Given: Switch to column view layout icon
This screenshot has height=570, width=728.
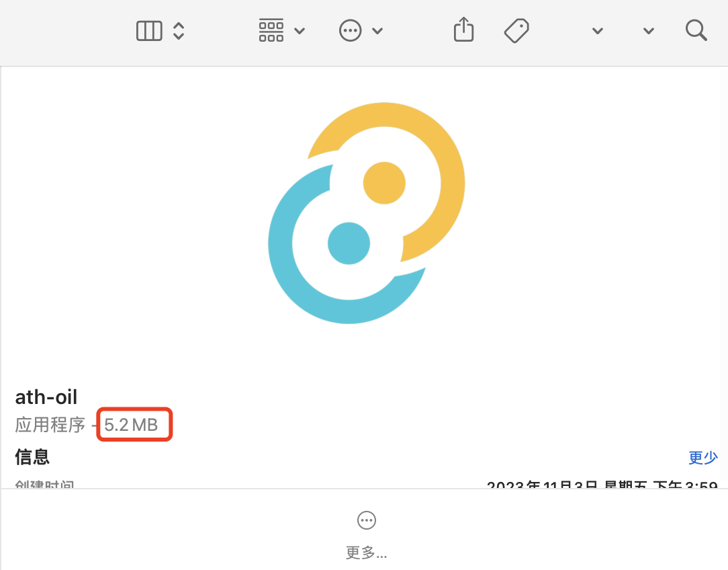Looking at the screenshot, I should [x=149, y=31].
